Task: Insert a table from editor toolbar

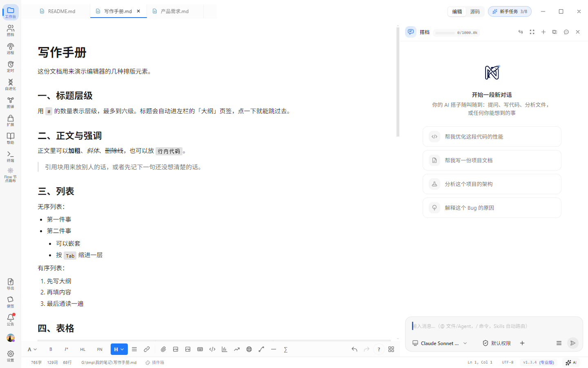Action: pyautogui.click(x=200, y=349)
